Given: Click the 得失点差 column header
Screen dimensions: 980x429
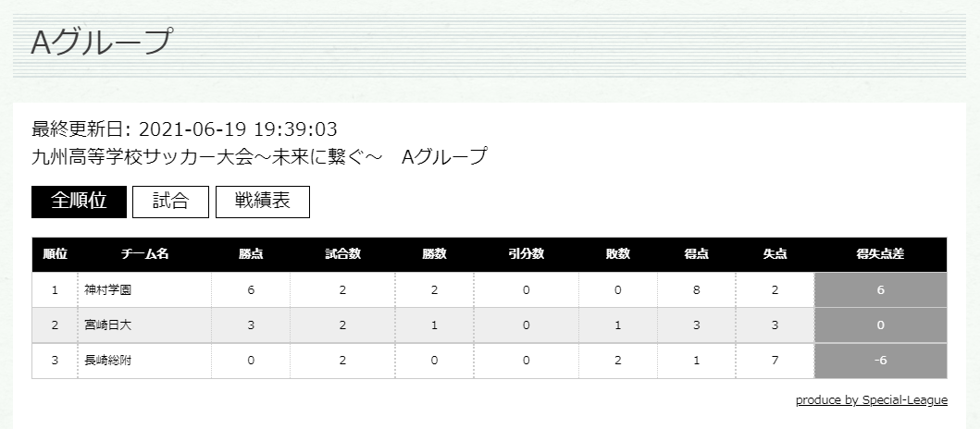Looking at the screenshot, I should (x=881, y=254).
